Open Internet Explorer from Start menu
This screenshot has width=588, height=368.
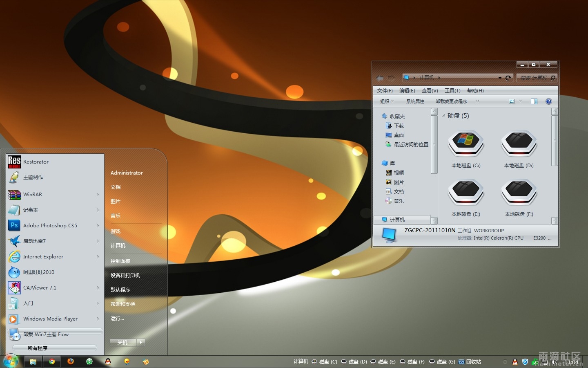(x=55, y=257)
